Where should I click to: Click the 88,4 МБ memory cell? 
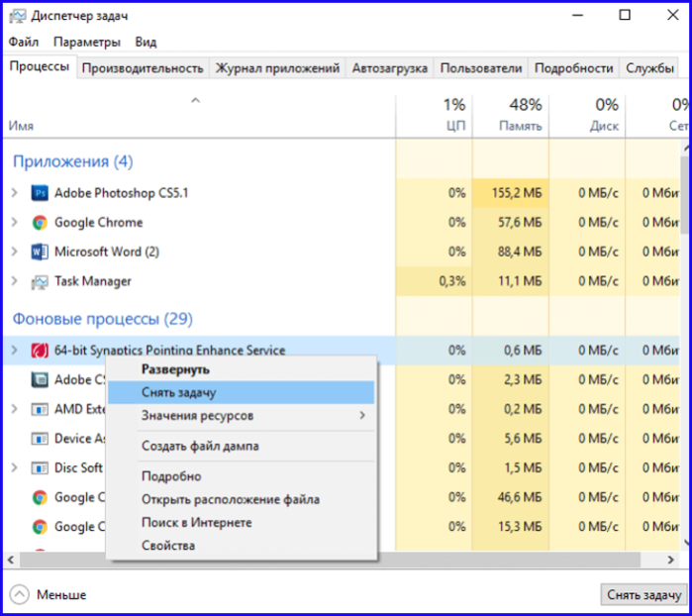(x=511, y=252)
